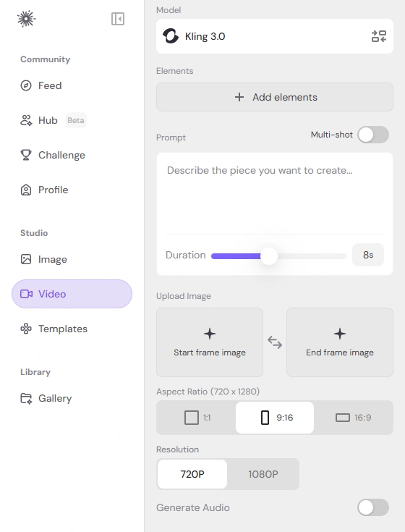This screenshot has width=405, height=532.
Task: Open Templates in the sidebar
Action: click(x=72, y=329)
